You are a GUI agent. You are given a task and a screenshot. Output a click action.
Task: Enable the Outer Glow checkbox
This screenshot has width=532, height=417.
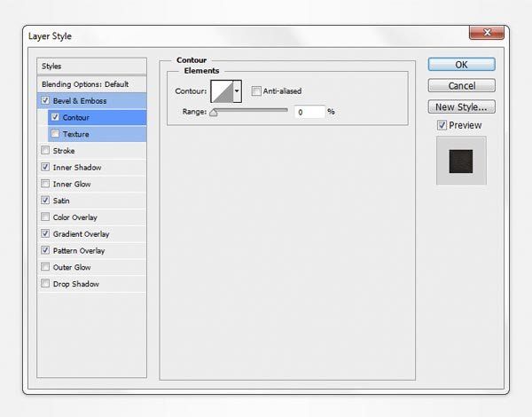pyautogui.click(x=45, y=266)
